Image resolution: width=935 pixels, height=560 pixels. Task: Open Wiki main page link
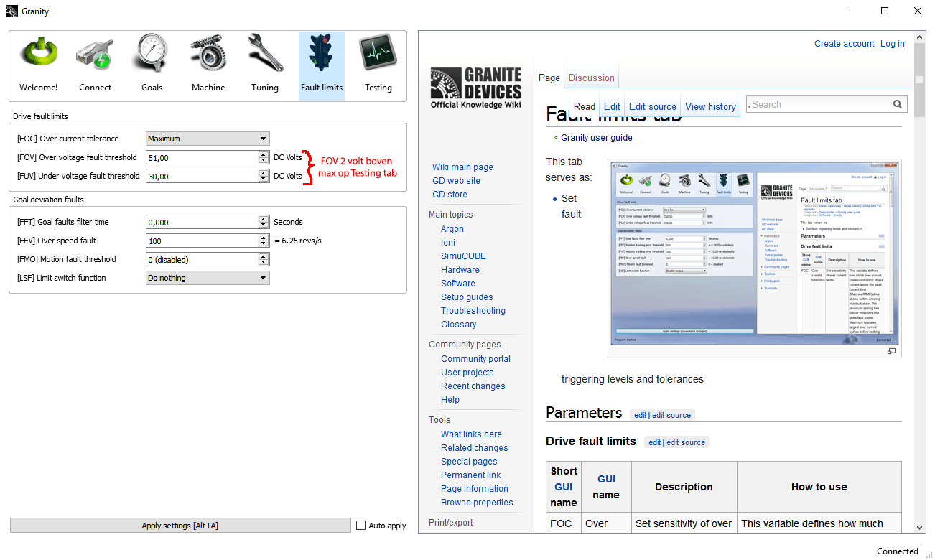(462, 167)
